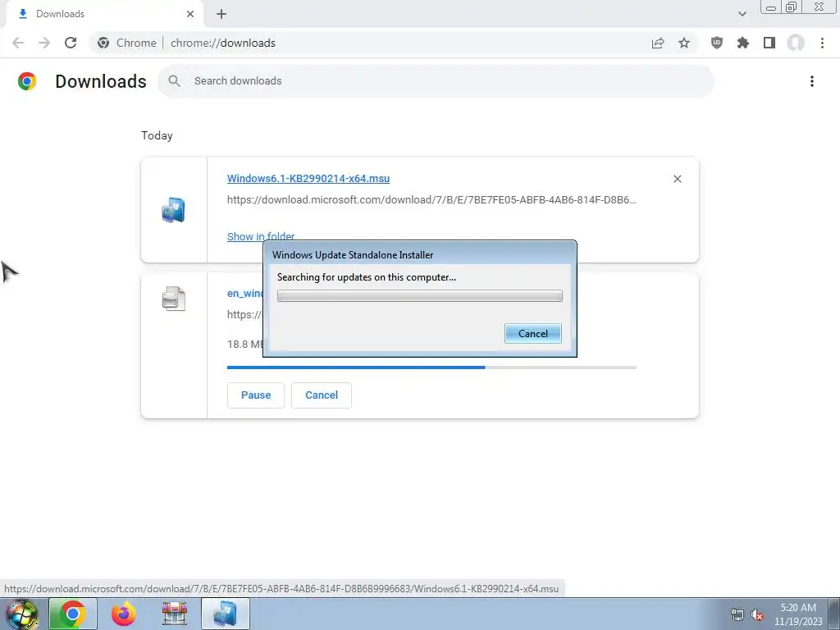The image size is (840, 630).
Task: Click into the Search downloads field
Action: pos(436,81)
